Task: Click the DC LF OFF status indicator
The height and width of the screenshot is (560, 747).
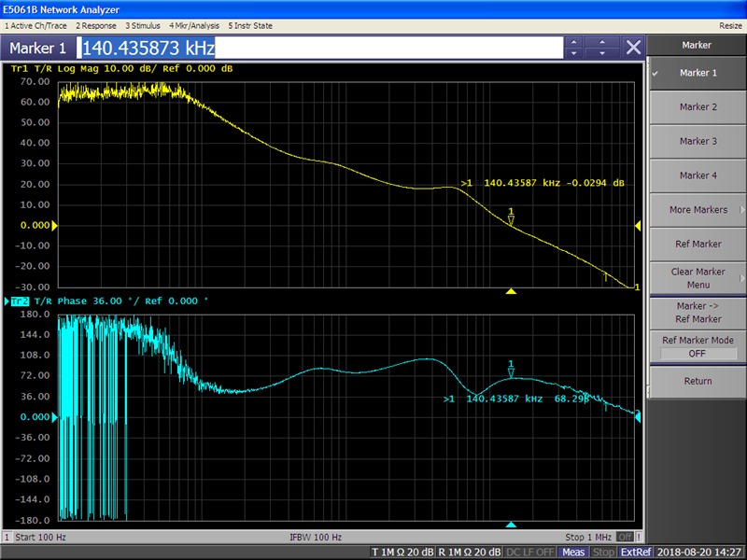Action: point(529,553)
